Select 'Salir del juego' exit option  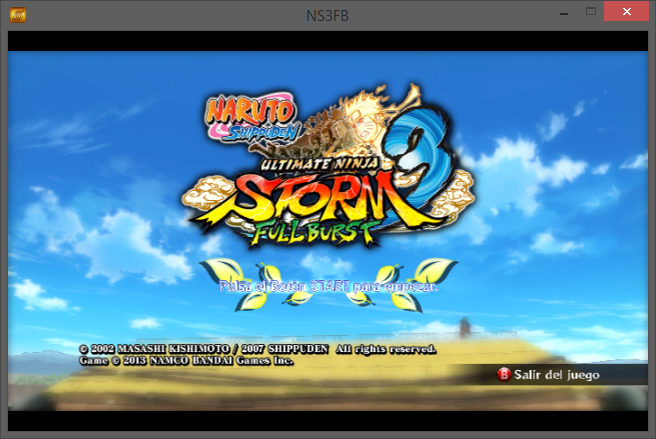click(556, 375)
